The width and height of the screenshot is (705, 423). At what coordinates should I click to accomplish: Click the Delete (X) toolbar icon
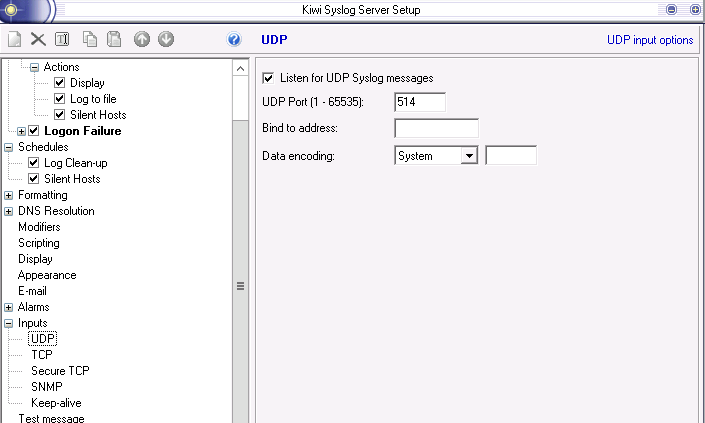(x=38, y=39)
